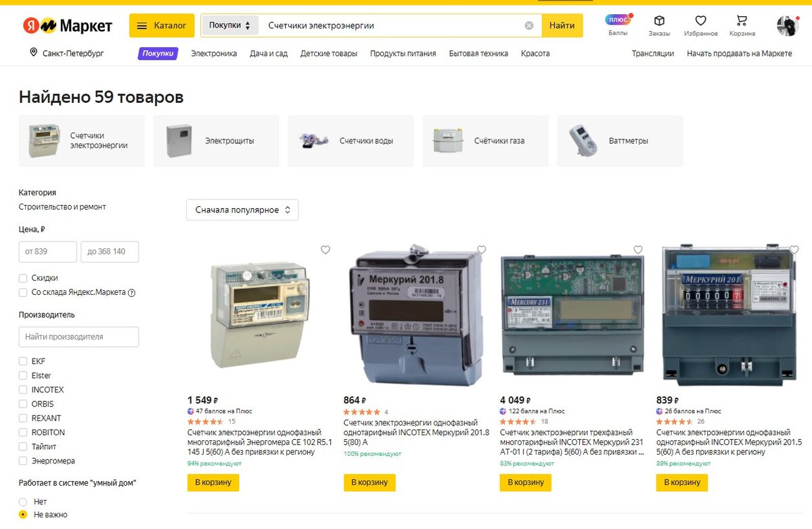Open Меркурий 201.8 product image

tap(415, 315)
